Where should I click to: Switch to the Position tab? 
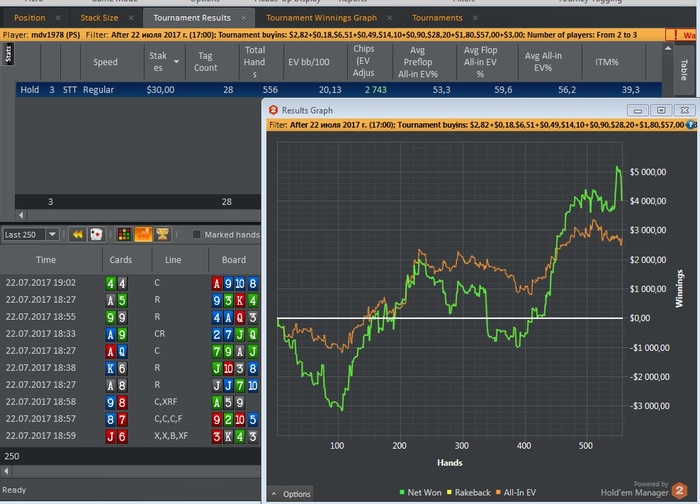[x=29, y=18]
